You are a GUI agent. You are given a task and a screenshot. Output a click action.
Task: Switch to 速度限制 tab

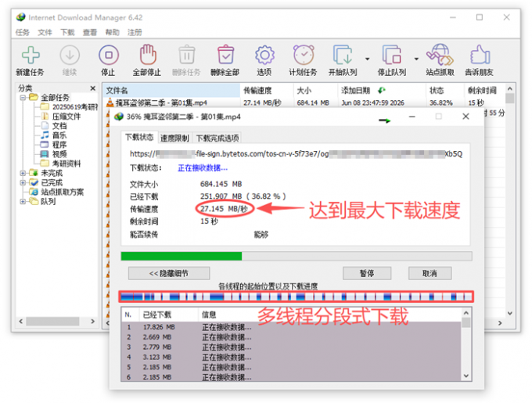(x=174, y=138)
